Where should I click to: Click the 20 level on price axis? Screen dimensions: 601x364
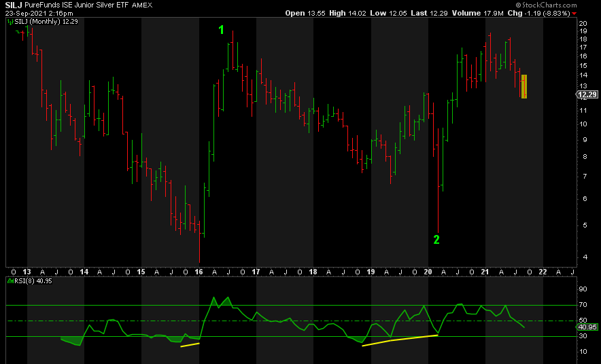point(583,23)
